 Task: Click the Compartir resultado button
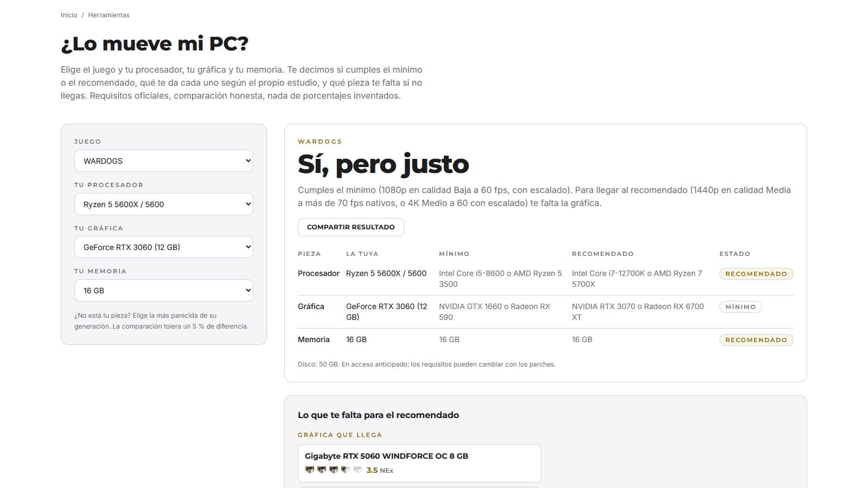350,227
